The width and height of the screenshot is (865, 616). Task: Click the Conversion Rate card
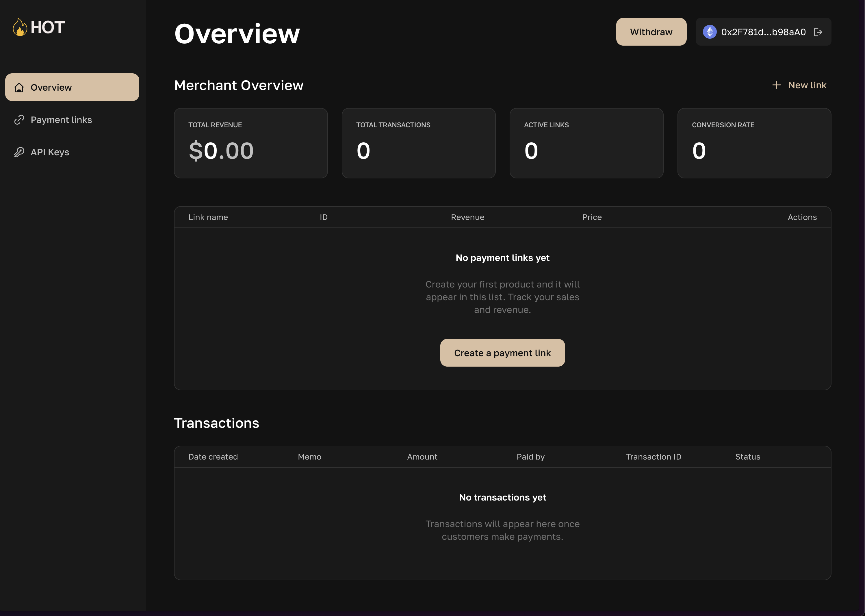pyautogui.click(x=754, y=143)
